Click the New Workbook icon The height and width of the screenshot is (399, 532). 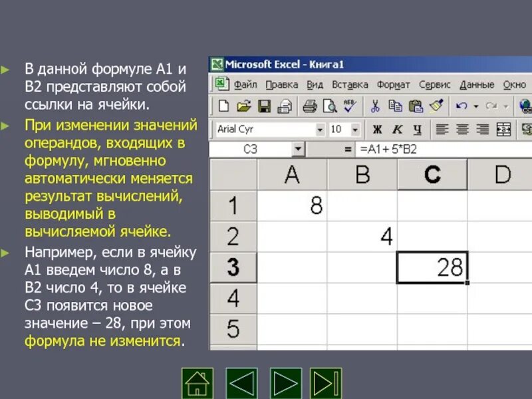pyautogui.click(x=223, y=106)
